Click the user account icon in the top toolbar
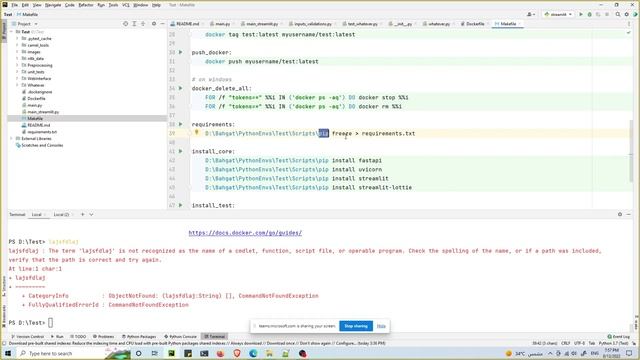 (531, 14)
